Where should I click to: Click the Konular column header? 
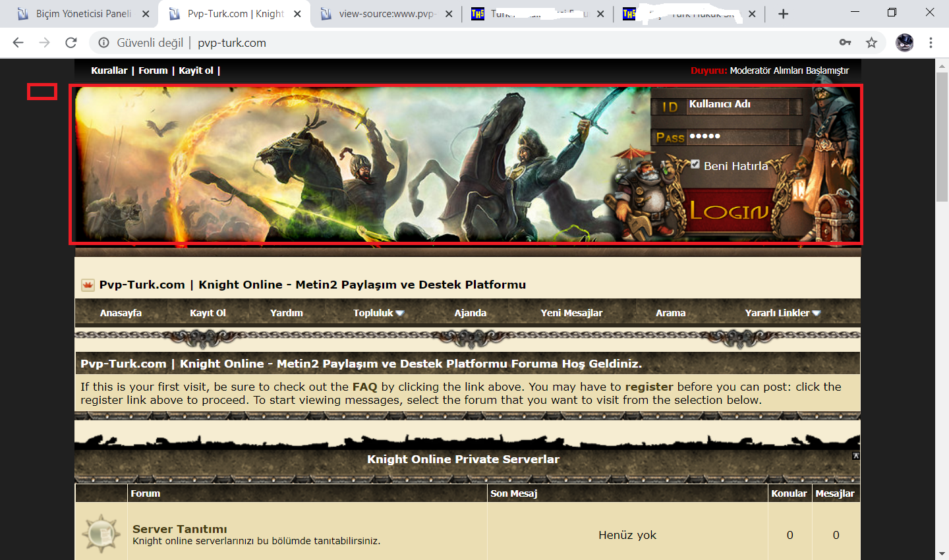789,493
